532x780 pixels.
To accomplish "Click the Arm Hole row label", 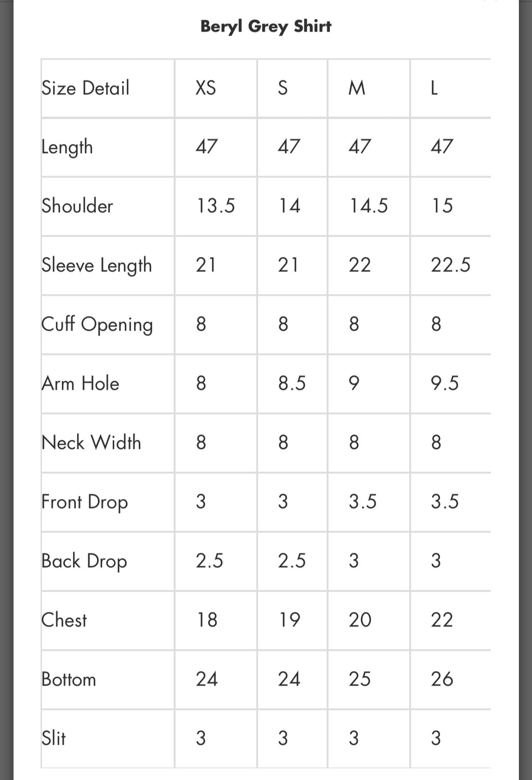I will 81,383.
